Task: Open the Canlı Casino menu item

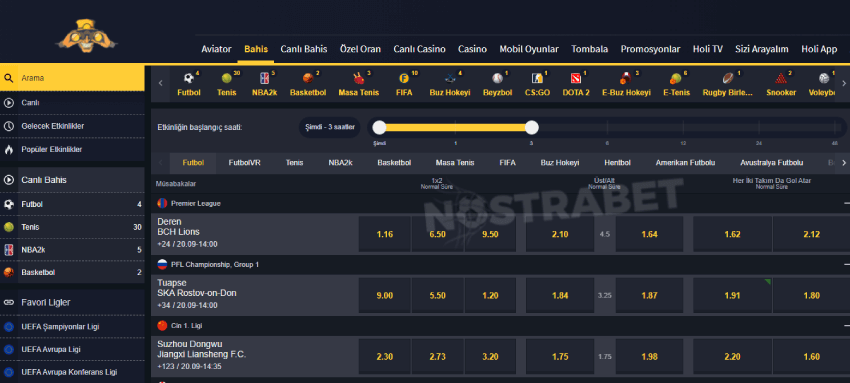Action: 419,49
